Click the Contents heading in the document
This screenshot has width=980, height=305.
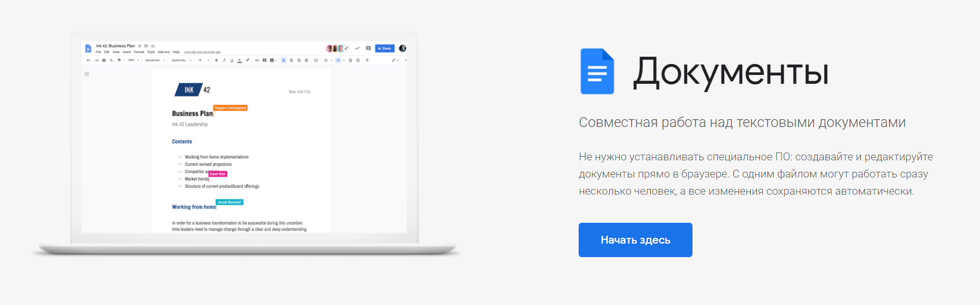click(x=182, y=142)
